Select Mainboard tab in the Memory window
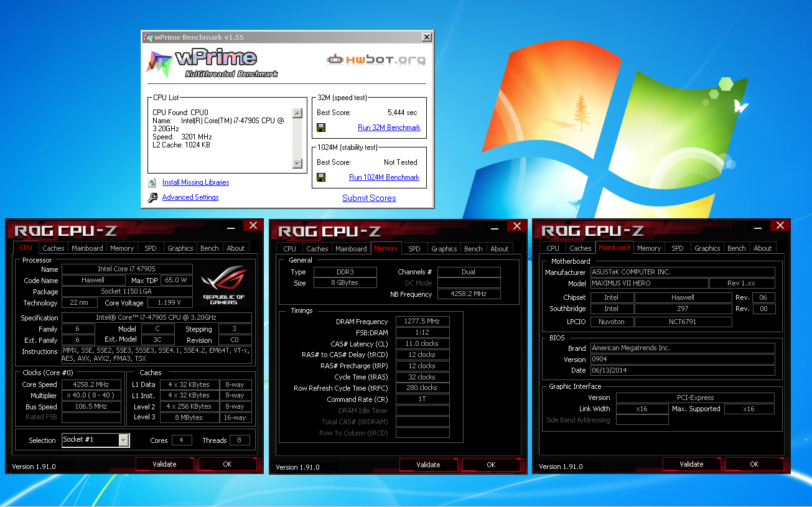 pos(351,249)
